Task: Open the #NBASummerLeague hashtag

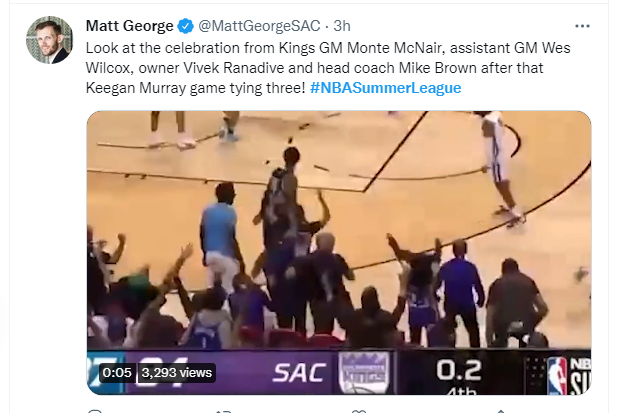Action: point(386,88)
